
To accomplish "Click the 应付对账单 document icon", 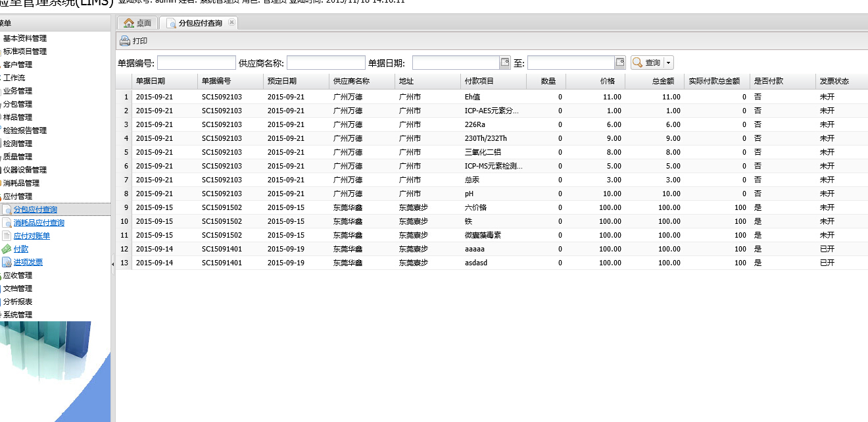I will tap(7, 236).
